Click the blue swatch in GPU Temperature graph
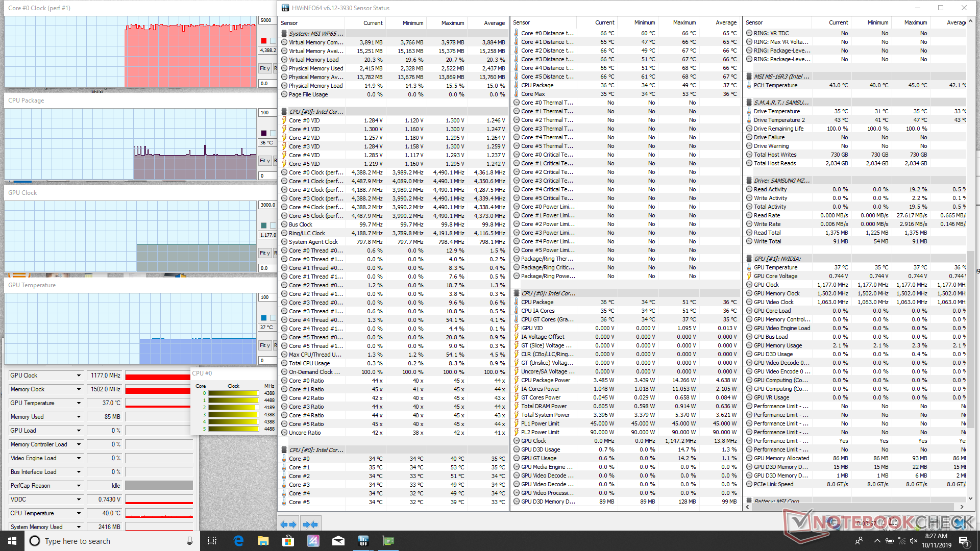Image resolution: width=980 pixels, height=551 pixels. click(263, 318)
